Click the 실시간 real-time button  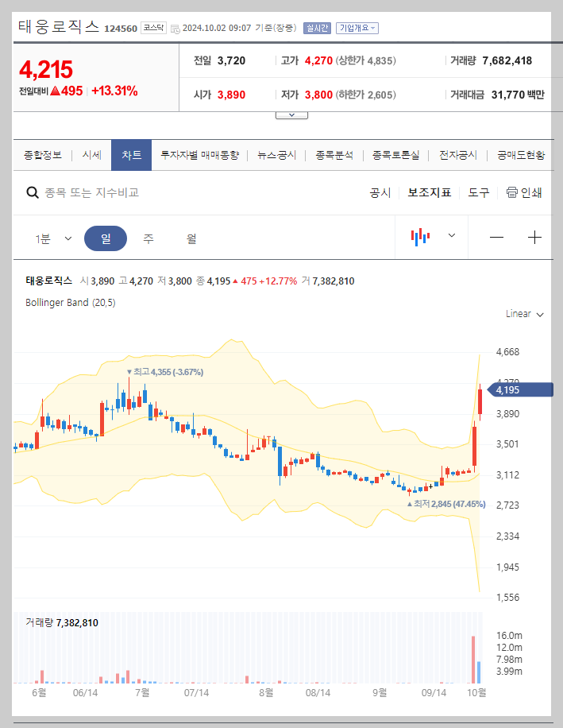(317, 27)
